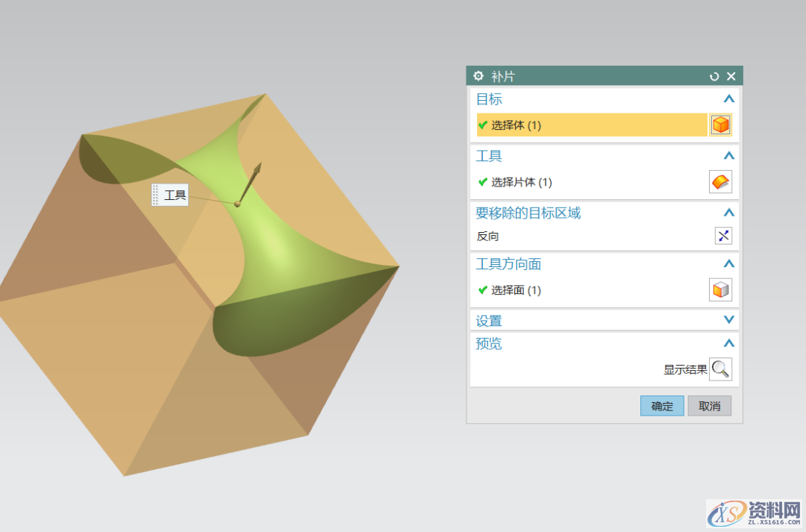The height and width of the screenshot is (532, 806).
Task: Click the Select Body cube icon
Action: [x=720, y=125]
